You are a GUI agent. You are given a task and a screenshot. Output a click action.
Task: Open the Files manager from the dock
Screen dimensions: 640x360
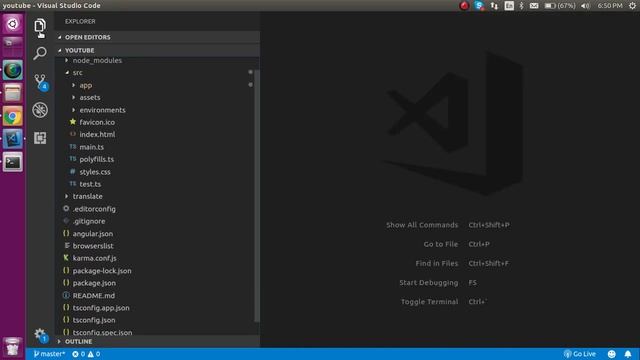click(x=13, y=93)
